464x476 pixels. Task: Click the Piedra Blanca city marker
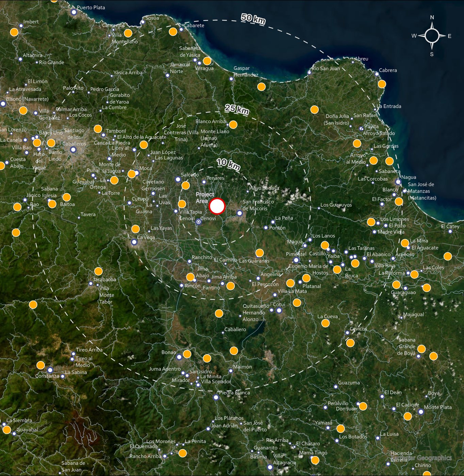[216, 397]
